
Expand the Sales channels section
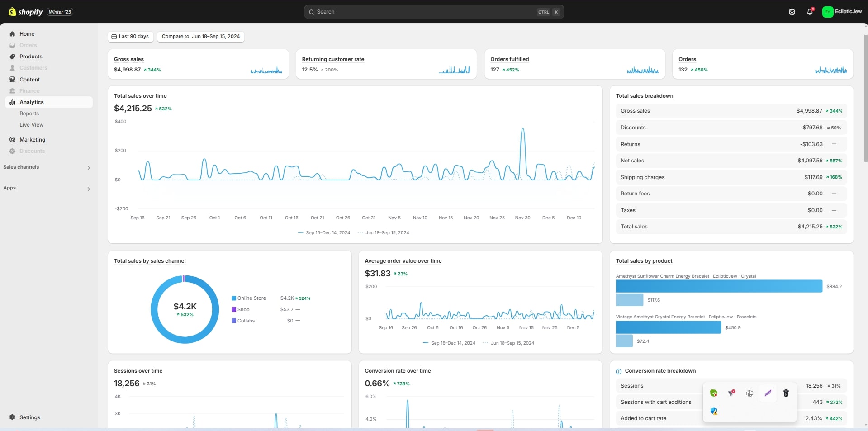[x=89, y=168]
